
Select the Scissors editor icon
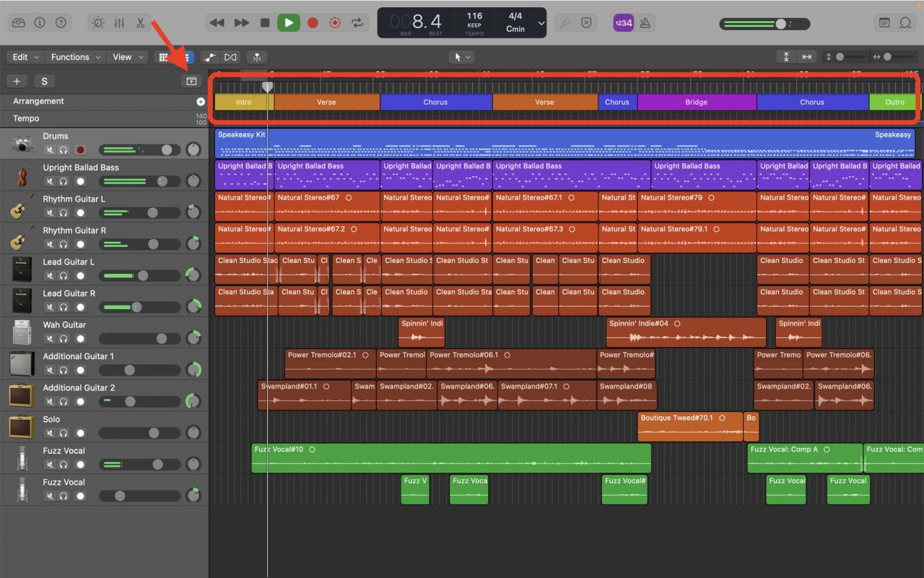[x=141, y=22]
